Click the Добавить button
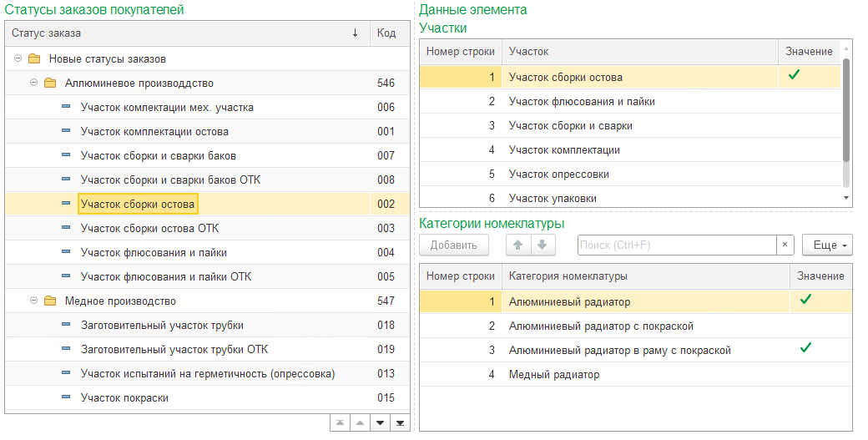868x440 pixels. tap(453, 245)
